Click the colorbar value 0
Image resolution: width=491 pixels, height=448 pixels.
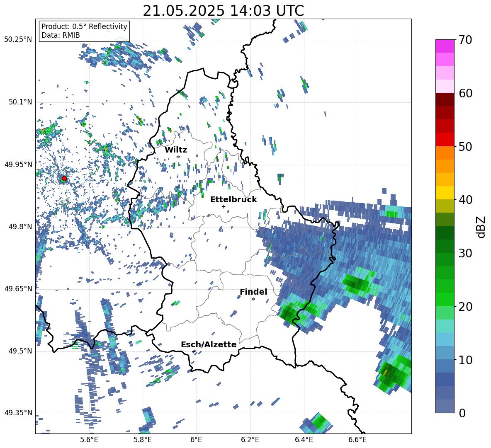[462, 413]
